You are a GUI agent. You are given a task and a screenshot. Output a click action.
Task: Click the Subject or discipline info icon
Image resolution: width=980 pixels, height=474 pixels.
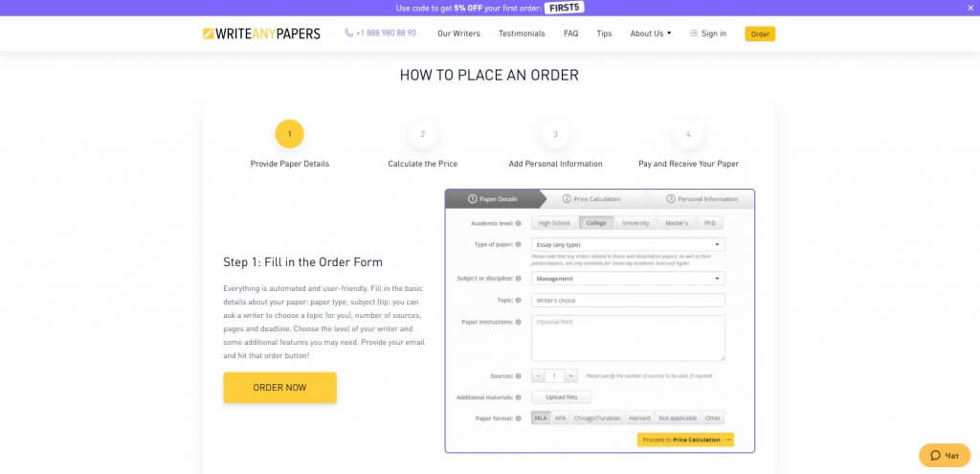518,279
